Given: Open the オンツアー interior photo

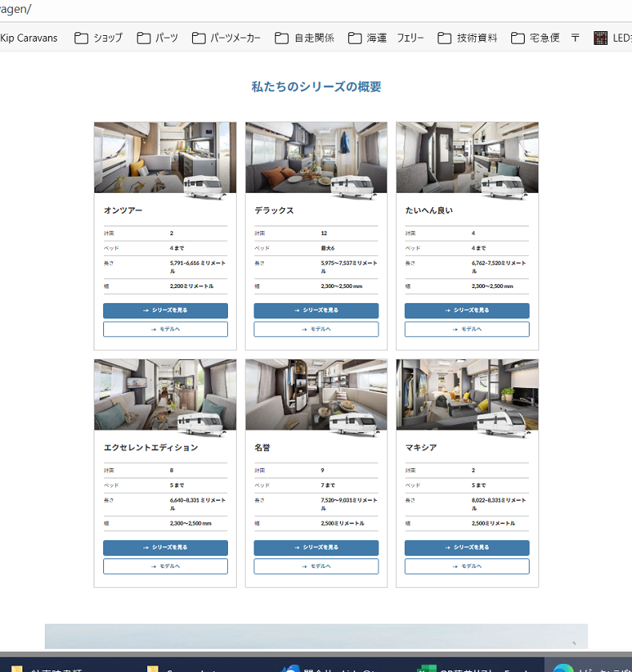Looking at the screenshot, I should point(165,158).
